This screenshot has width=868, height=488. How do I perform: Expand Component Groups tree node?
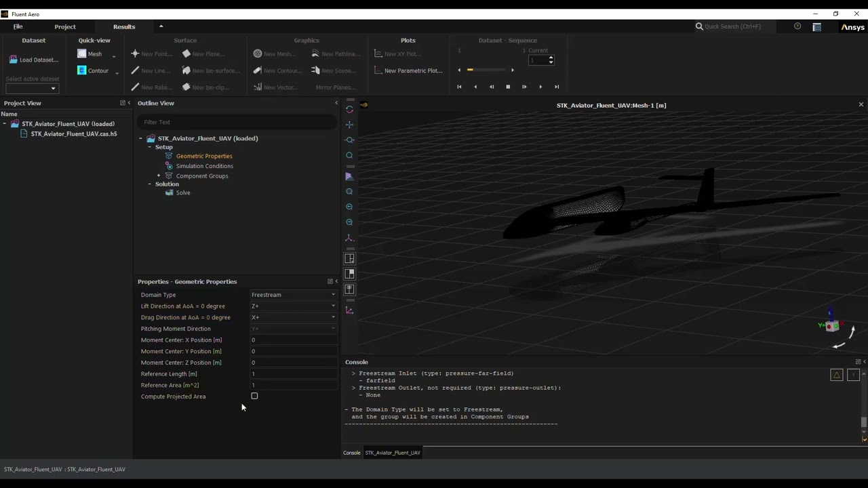tap(159, 176)
